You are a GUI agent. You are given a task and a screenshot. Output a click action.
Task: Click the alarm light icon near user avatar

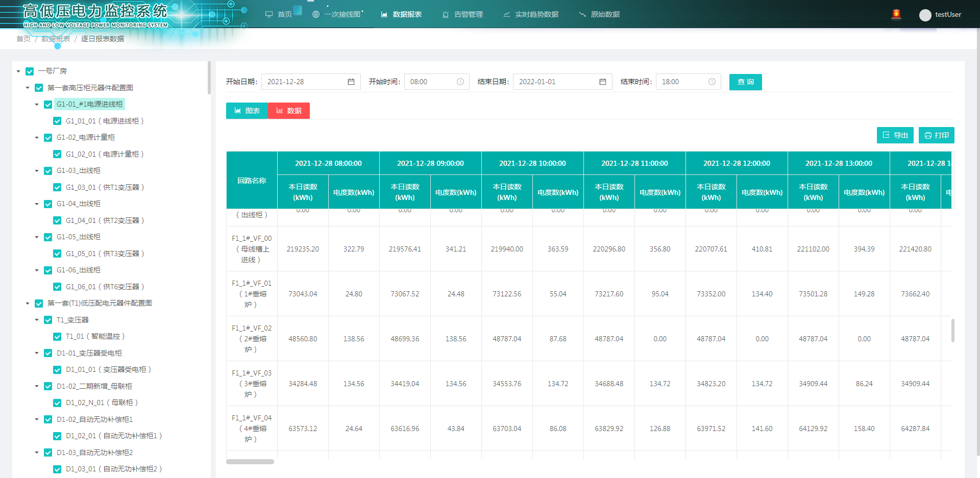click(x=896, y=14)
